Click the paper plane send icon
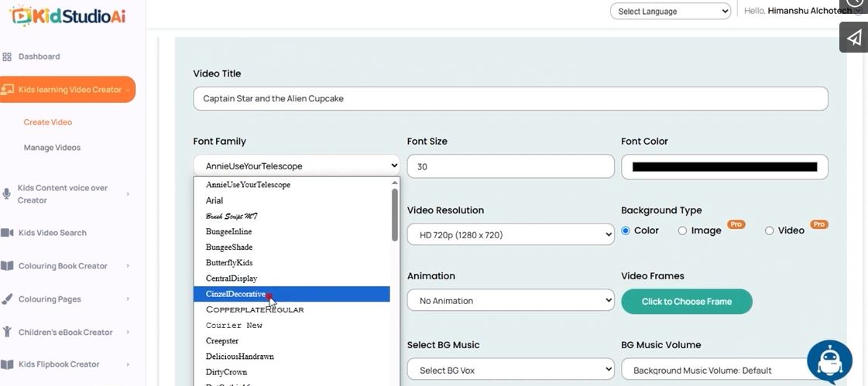 pyautogui.click(x=853, y=38)
